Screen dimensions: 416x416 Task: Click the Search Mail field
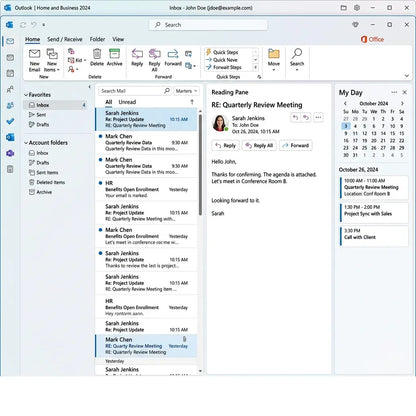point(135,91)
